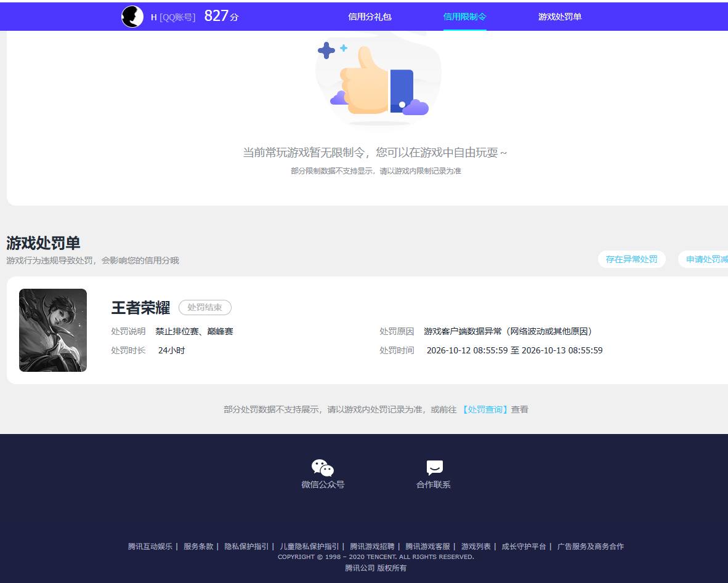The height and width of the screenshot is (583, 728).
Task: Click the 合作联系 chat icon
Action: (x=434, y=468)
